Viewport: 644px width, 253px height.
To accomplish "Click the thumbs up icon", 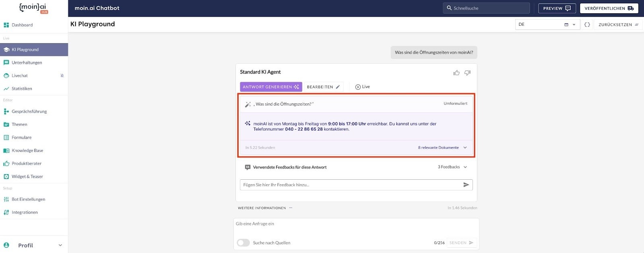I will point(456,73).
